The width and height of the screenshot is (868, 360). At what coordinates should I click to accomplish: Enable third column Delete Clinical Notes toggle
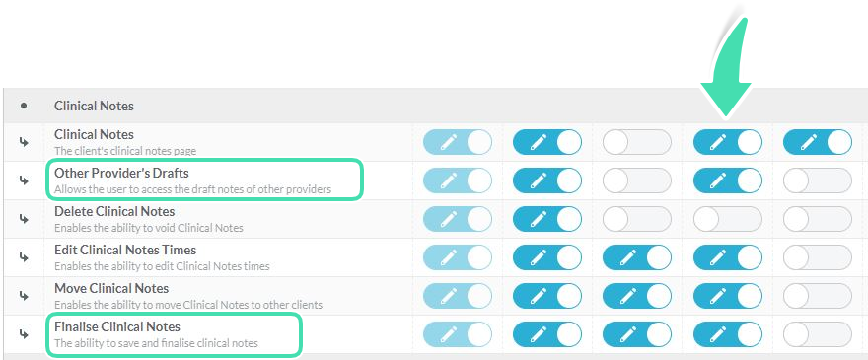click(x=637, y=219)
